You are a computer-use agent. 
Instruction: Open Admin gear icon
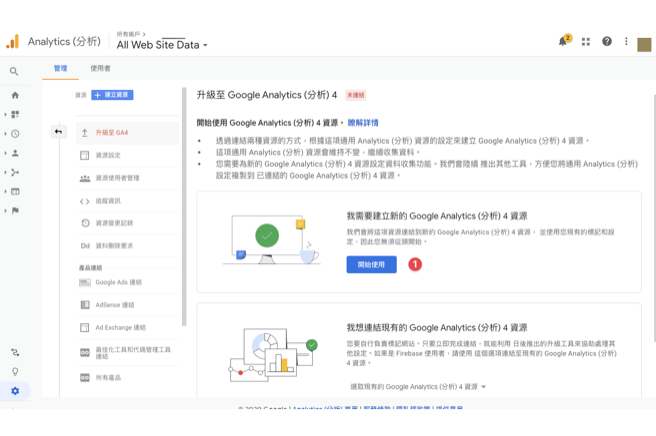tap(15, 391)
